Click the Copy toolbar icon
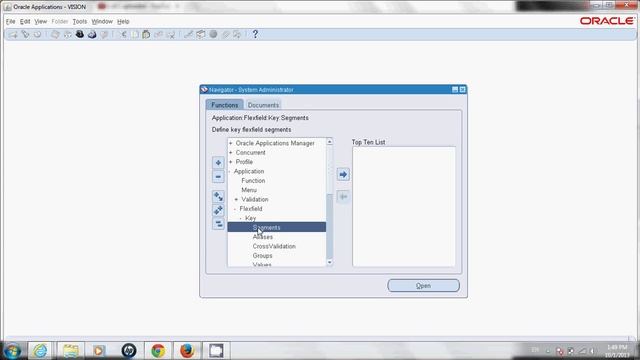The height and width of the screenshot is (360, 640). click(135, 35)
